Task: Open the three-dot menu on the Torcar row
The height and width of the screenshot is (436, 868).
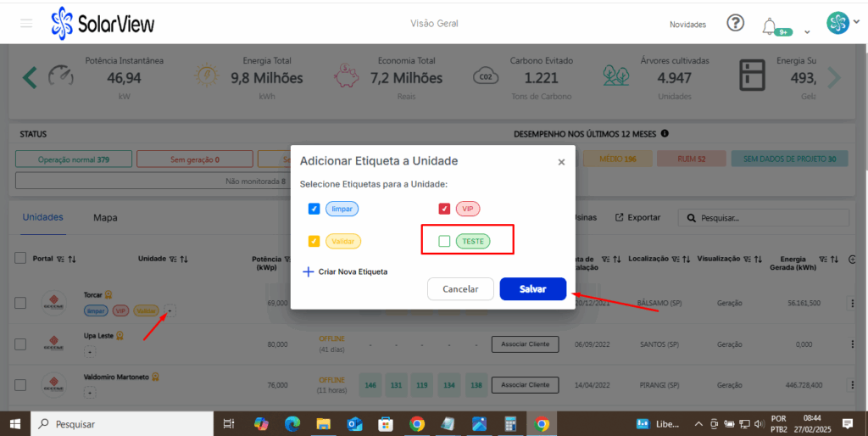Action: (854, 303)
